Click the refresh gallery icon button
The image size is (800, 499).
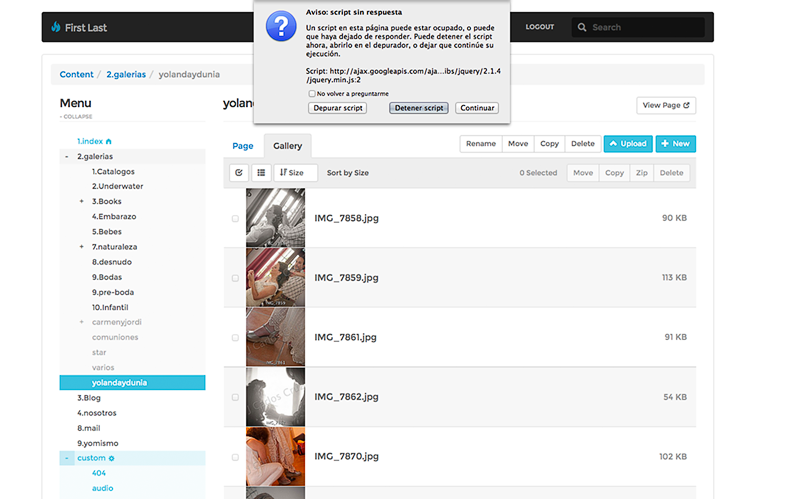pos(239,172)
